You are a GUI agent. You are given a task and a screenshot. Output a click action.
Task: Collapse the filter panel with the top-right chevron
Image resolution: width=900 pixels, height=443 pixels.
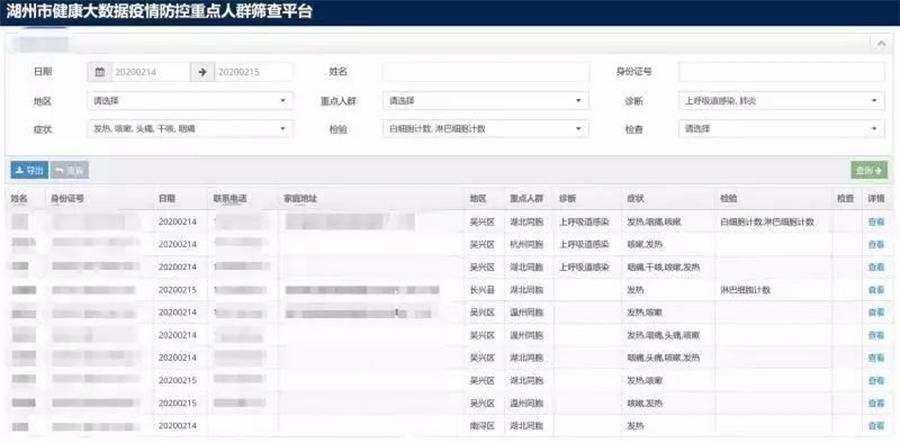coord(880,45)
